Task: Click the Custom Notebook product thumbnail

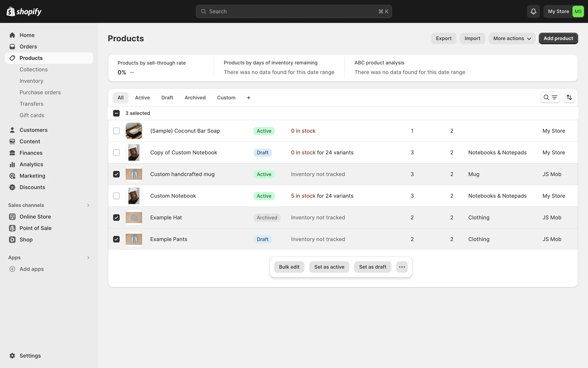Action: coord(134,196)
